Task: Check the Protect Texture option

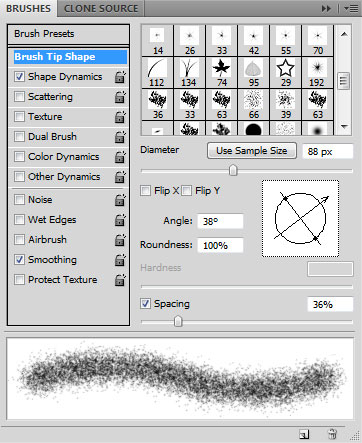Action: [19, 280]
